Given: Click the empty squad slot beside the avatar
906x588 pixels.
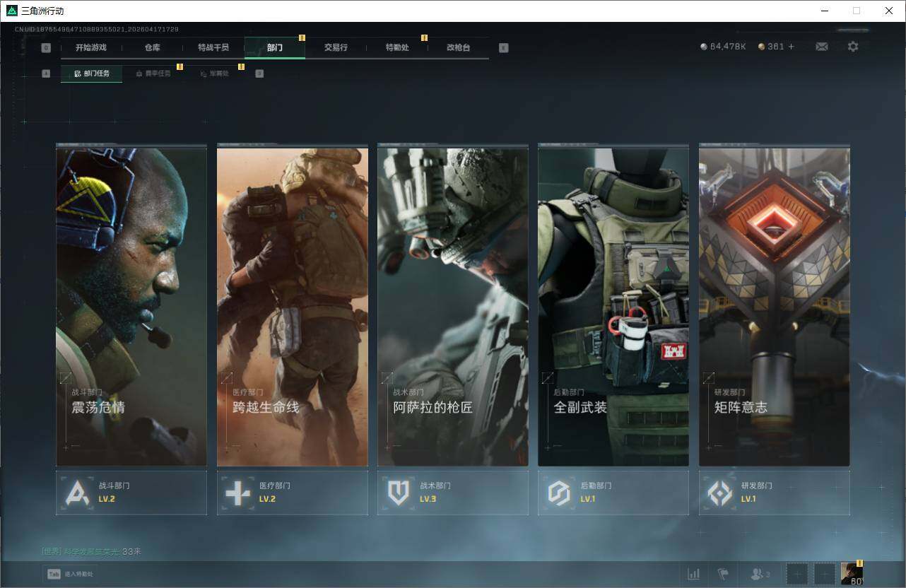Looking at the screenshot, I should click(825, 574).
